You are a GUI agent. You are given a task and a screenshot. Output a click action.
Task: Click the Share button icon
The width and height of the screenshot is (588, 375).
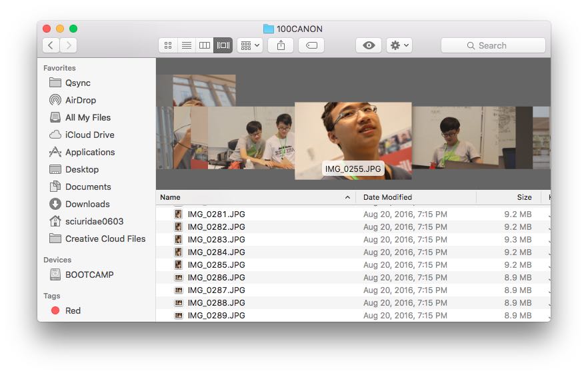click(x=281, y=45)
